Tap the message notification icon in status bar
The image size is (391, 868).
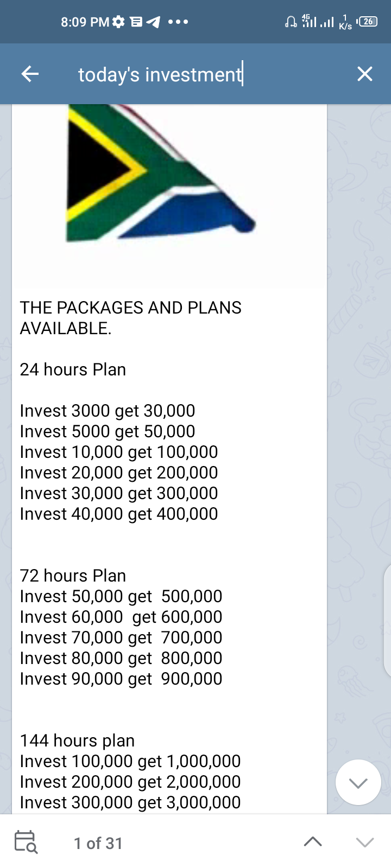pyautogui.click(x=136, y=22)
